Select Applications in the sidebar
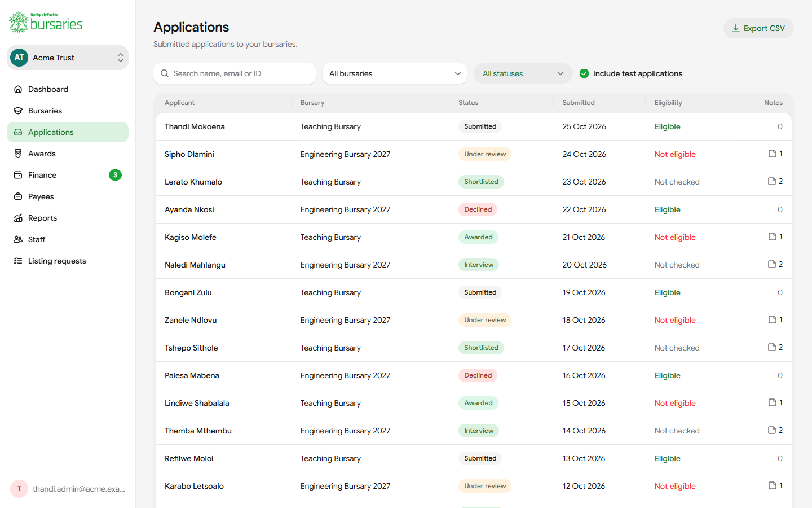The width and height of the screenshot is (812, 508). (x=68, y=132)
